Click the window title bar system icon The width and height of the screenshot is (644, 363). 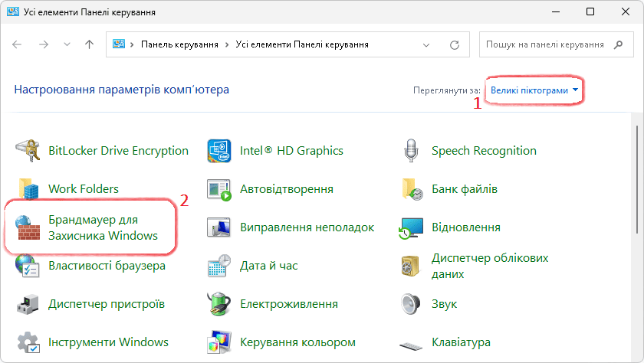(x=13, y=11)
